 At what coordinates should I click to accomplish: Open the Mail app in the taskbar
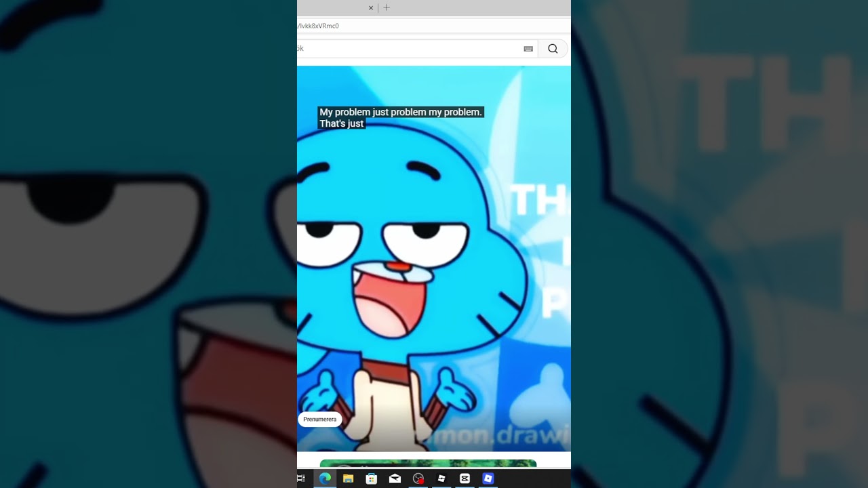tap(395, 479)
